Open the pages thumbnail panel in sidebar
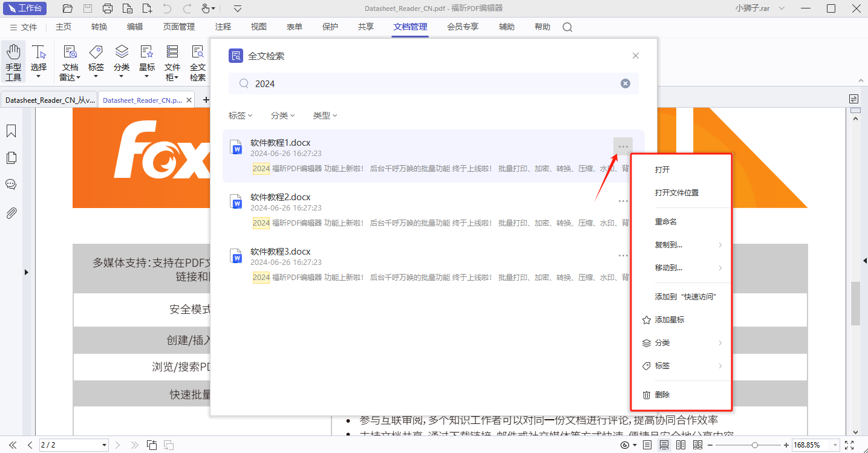The width and height of the screenshot is (868, 453). click(11, 158)
